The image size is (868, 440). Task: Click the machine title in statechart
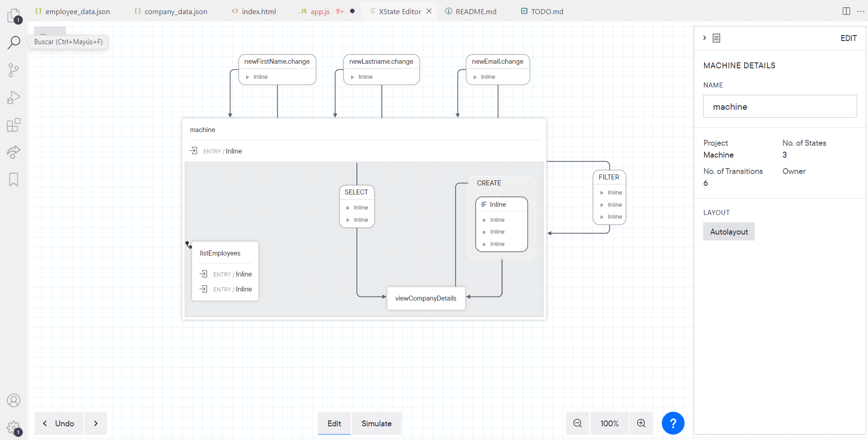(203, 130)
